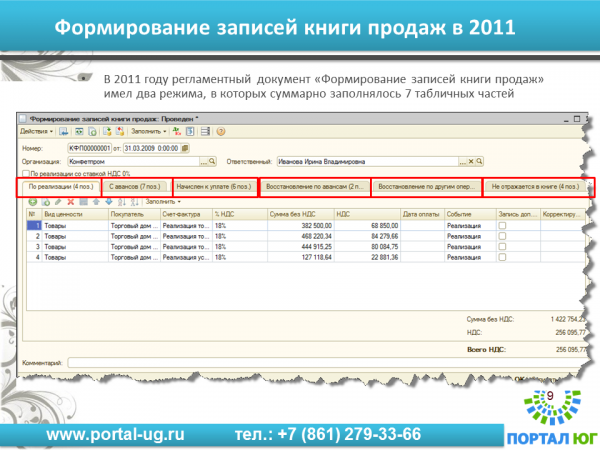
Task: Click the unpost document icon with red arrow
Action: coord(120,132)
